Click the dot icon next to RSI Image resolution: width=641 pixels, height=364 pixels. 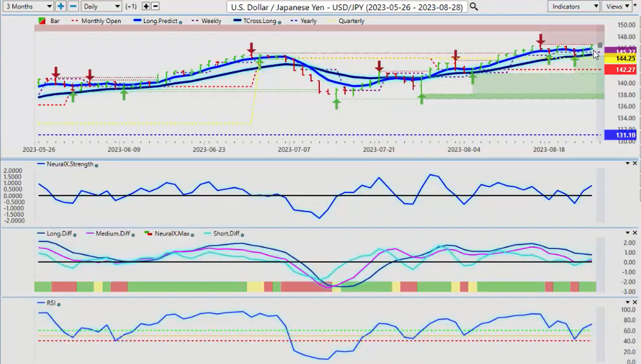[58, 304]
